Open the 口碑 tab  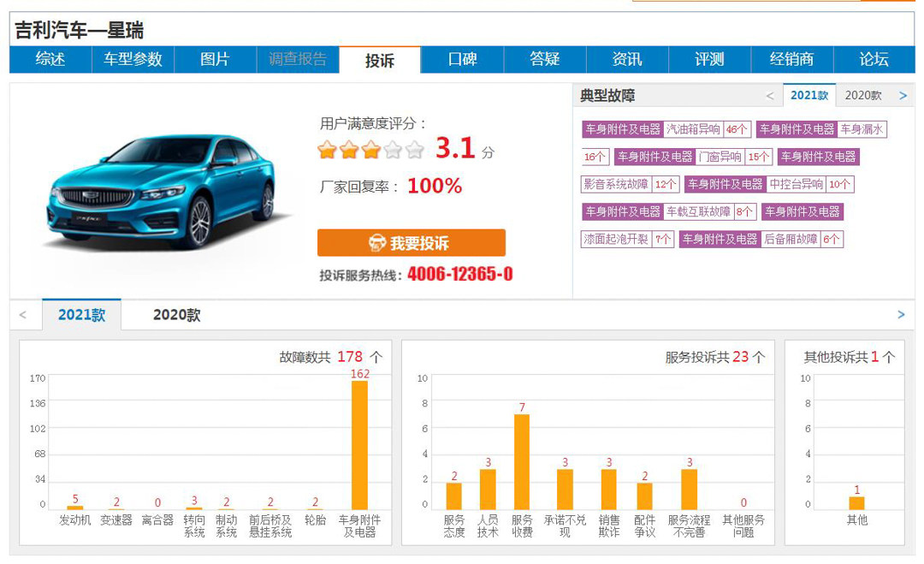click(462, 59)
